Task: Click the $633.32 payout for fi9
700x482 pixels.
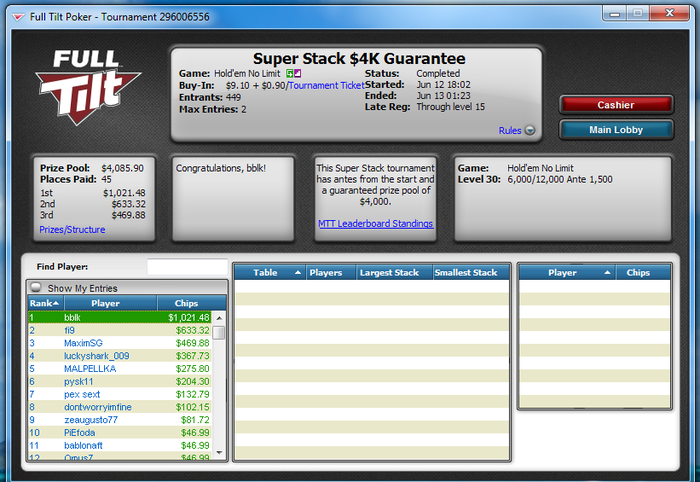Action: click(192, 330)
